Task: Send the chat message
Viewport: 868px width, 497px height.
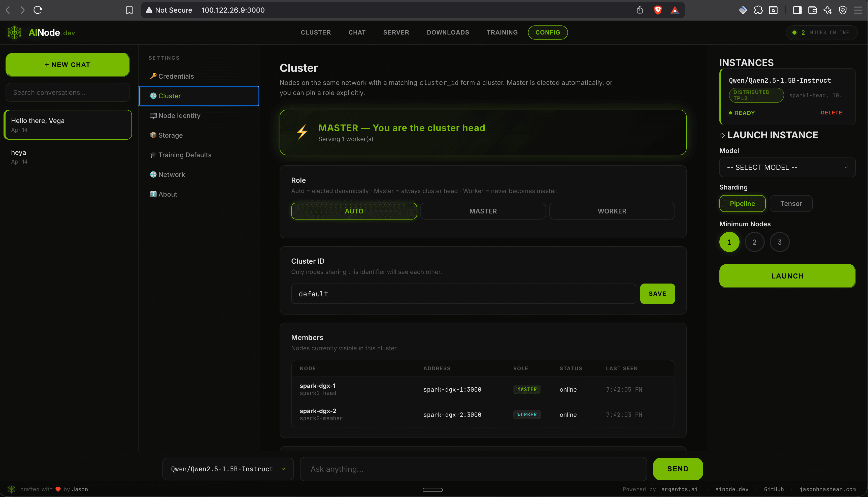Action: point(678,469)
